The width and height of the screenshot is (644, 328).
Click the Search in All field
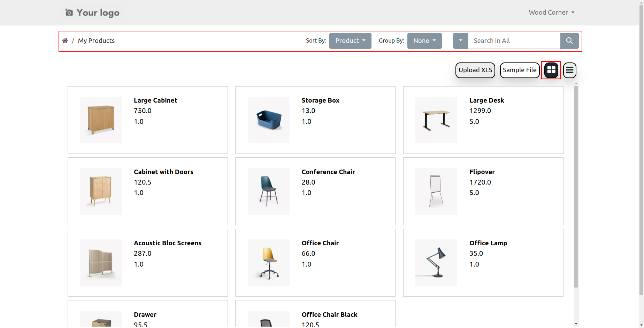tap(514, 41)
